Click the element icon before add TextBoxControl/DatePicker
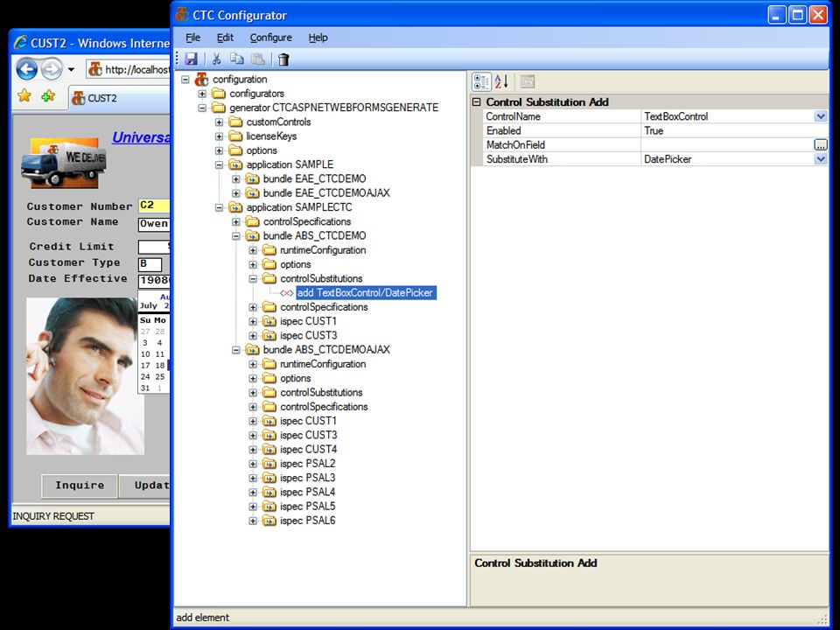Image resolution: width=840 pixels, height=630 pixels. coord(287,293)
